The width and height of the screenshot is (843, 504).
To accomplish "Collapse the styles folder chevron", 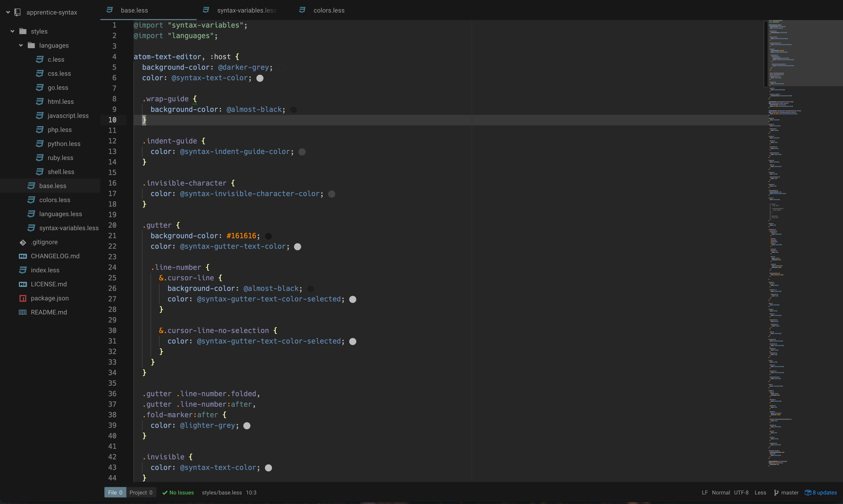I will (x=13, y=31).
